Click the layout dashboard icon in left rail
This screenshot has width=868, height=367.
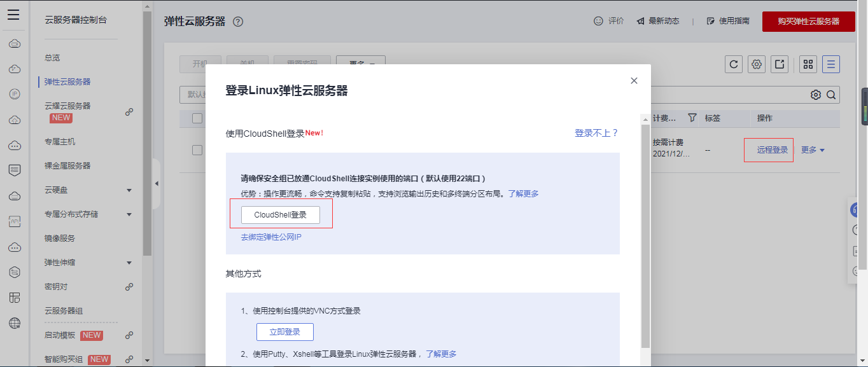tap(15, 298)
